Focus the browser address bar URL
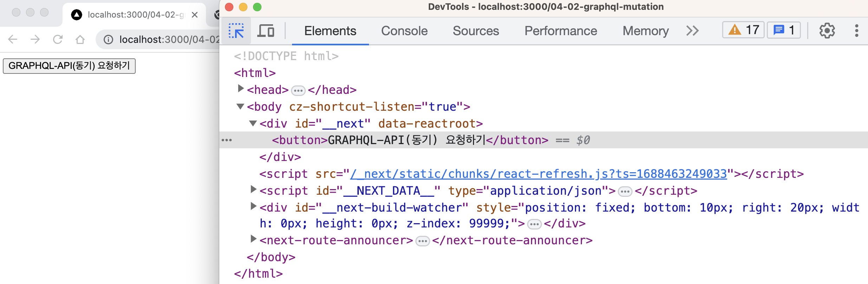 tap(169, 39)
